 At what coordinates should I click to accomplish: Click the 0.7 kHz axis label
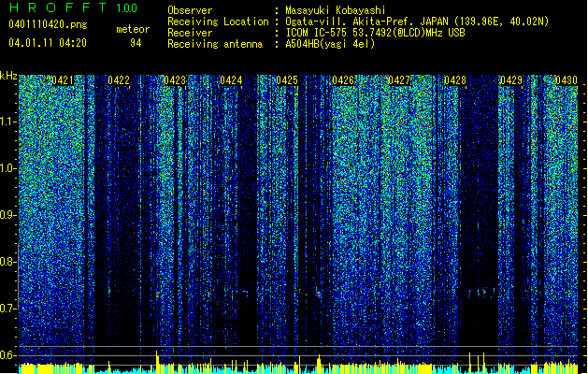7,309
